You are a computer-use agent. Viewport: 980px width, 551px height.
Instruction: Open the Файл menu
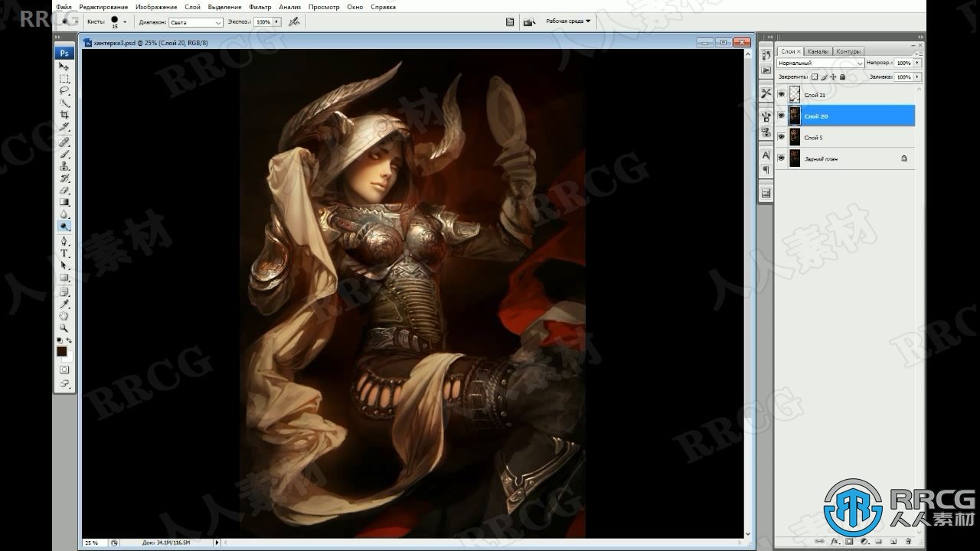tap(64, 7)
